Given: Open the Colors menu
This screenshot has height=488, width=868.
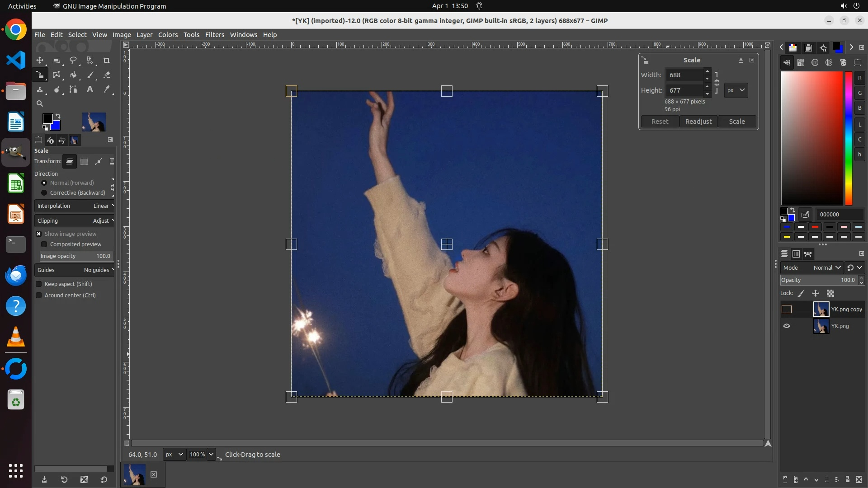Looking at the screenshot, I should [x=168, y=35].
